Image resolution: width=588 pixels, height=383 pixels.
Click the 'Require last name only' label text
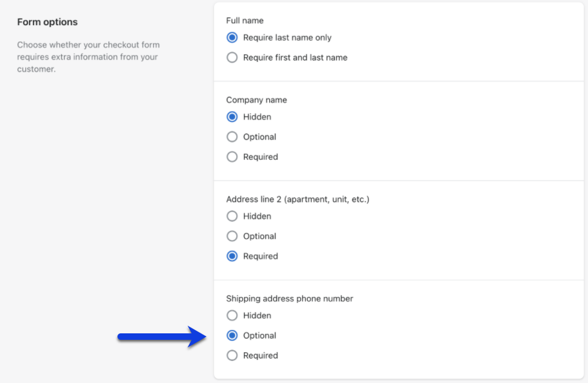[x=287, y=37]
